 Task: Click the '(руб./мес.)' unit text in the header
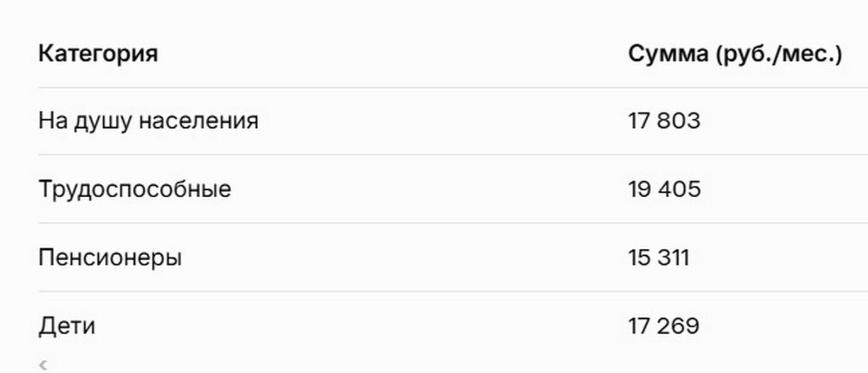point(778,54)
